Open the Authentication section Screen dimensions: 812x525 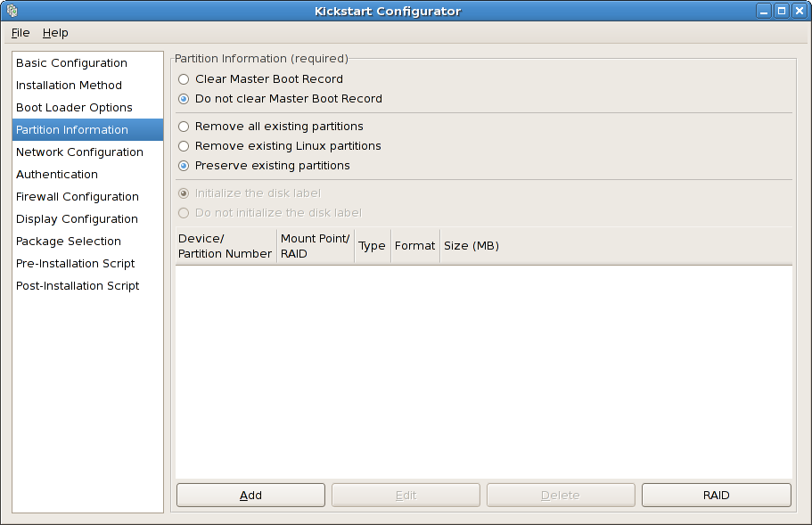56,174
